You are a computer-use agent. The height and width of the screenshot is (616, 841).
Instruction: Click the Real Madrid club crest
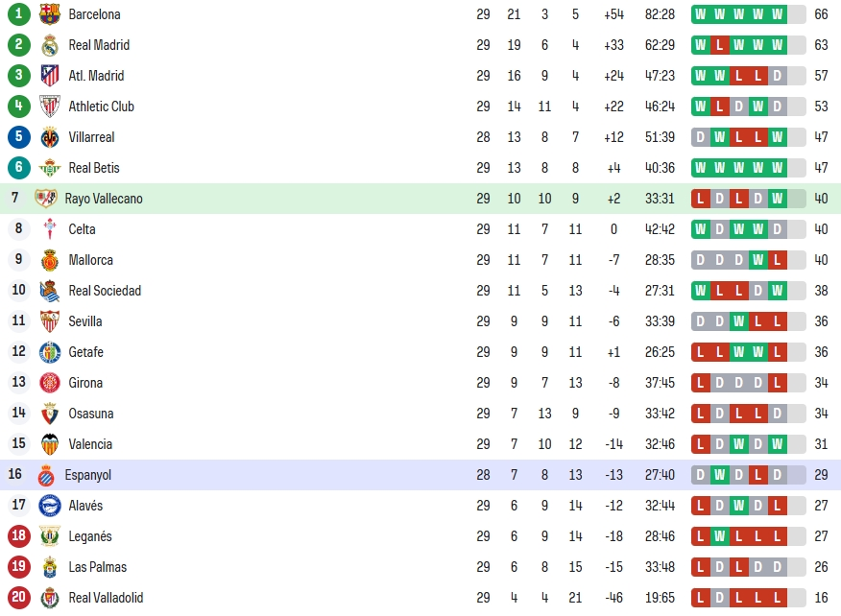50,45
